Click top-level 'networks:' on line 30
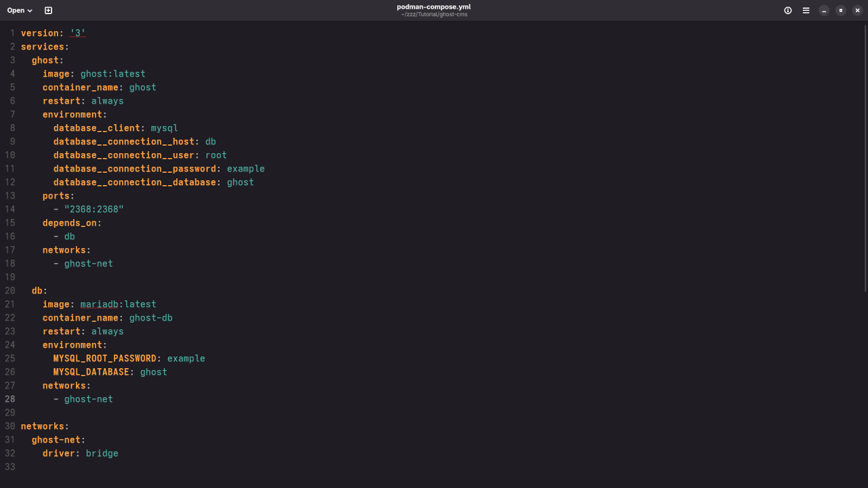 [45, 426]
